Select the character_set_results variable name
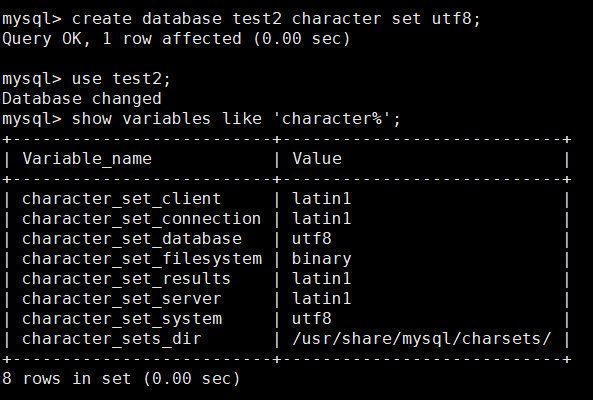This screenshot has width=593, height=400. pyautogui.click(x=126, y=279)
